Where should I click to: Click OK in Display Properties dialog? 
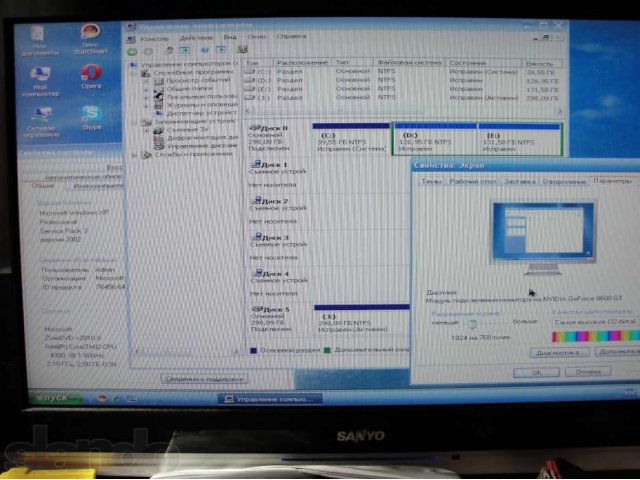pyautogui.click(x=536, y=372)
